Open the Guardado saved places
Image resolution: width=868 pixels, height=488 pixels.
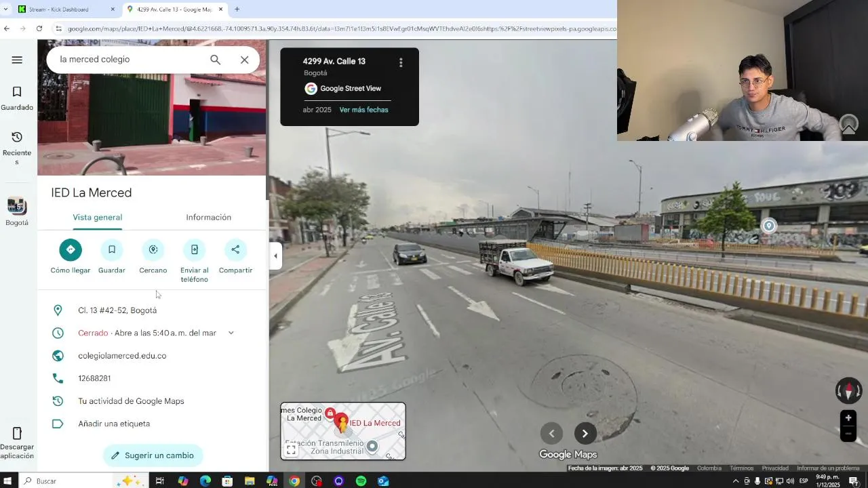click(x=17, y=98)
